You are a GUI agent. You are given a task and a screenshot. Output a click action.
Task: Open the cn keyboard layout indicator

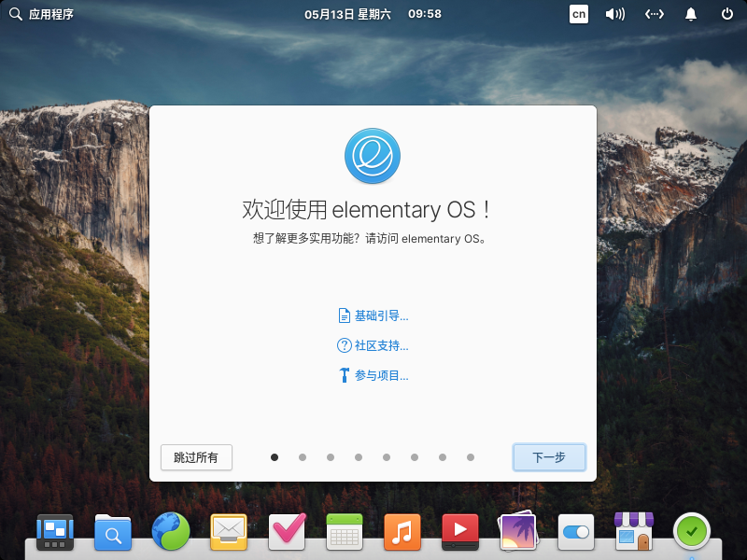coord(579,14)
